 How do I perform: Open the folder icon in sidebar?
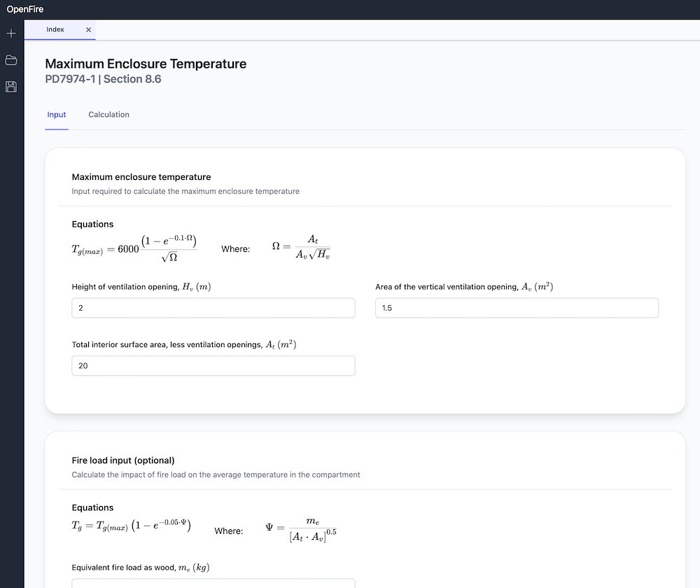click(11, 59)
